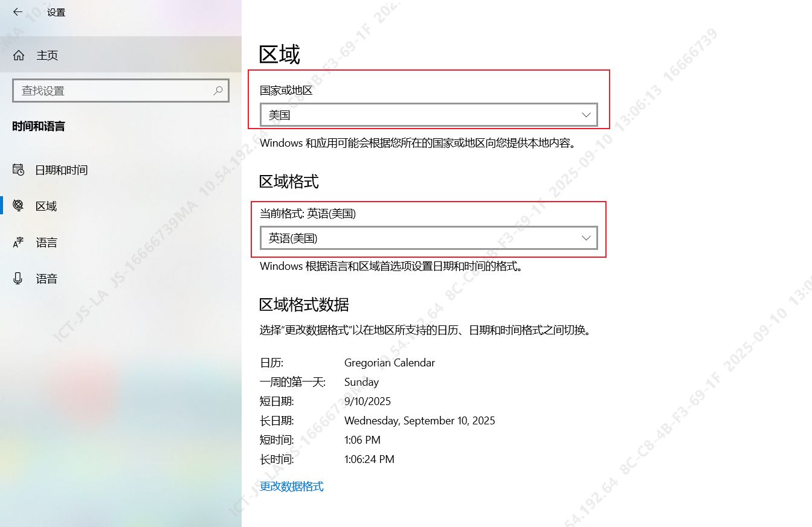Click the 更改数据格式 link

(x=291, y=486)
